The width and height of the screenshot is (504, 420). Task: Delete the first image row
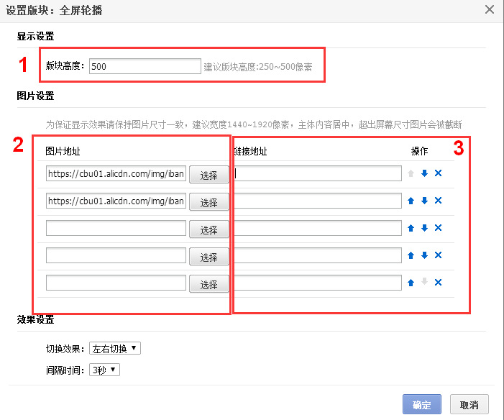click(438, 173)
